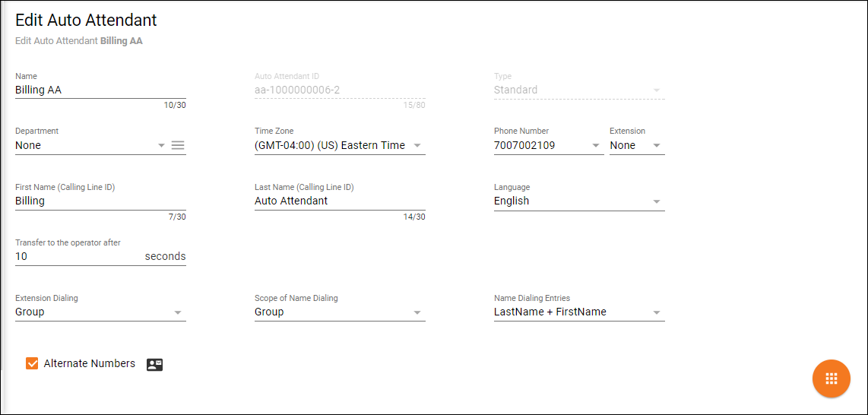Image resolution: width=868 pixels, height=415 pixels.
Task: Click the disabled Type dropdown arrow
Action: point(657,90)
